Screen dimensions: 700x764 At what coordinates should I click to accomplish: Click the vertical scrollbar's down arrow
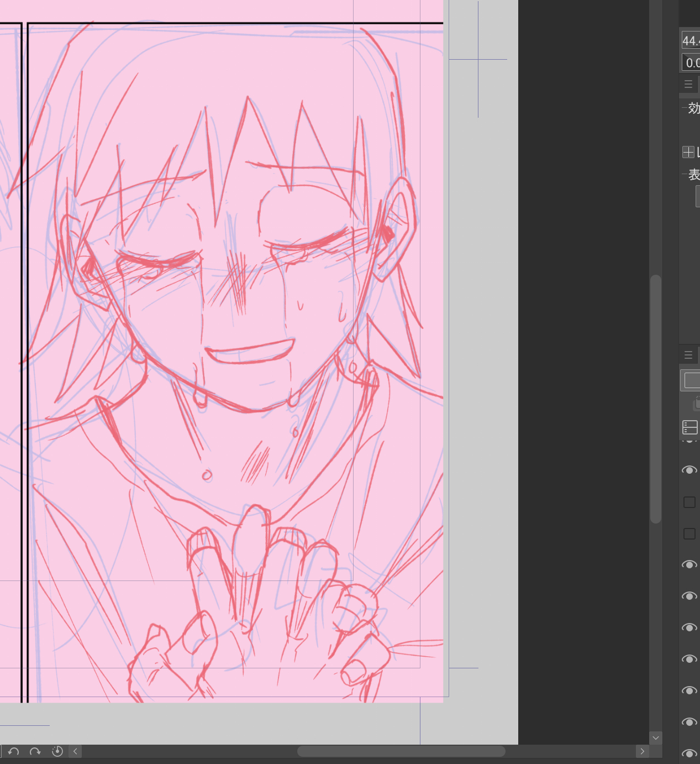pyautogui.click(x=656, y=737)
